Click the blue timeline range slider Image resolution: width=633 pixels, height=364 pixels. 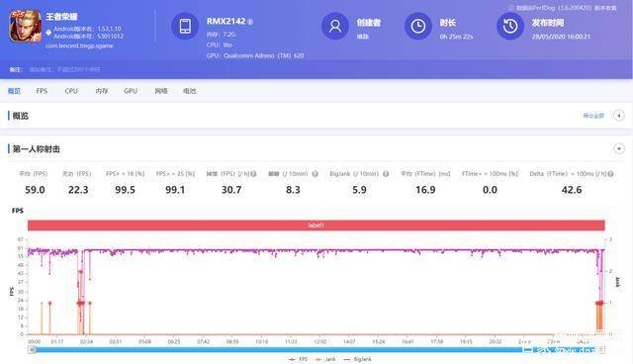(316, 350)
